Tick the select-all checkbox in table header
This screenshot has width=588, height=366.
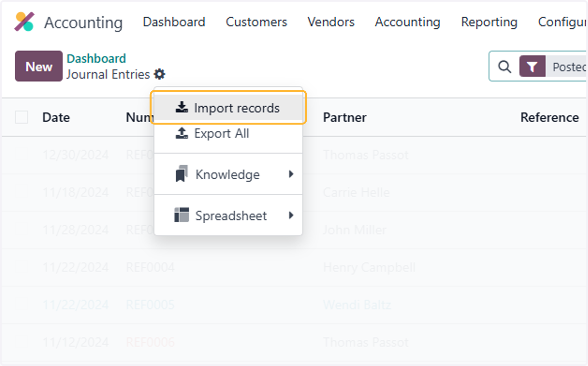click(x=22, y=117)
